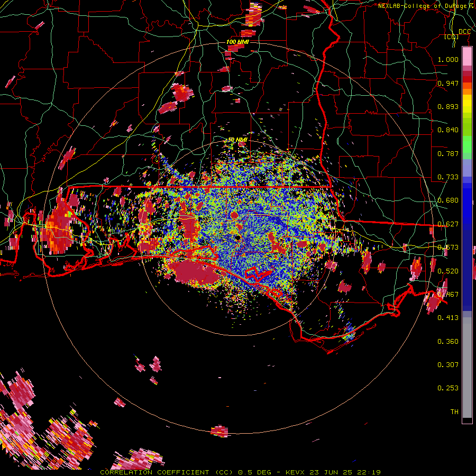Click the 0.893 value on the legend

coord(448,106)
